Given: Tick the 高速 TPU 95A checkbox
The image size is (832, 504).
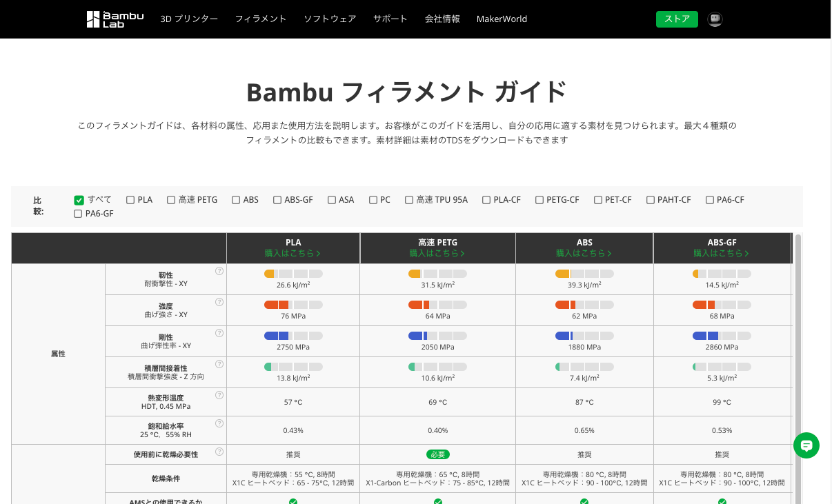Looking at the screenshot, I should pos(409,200).
